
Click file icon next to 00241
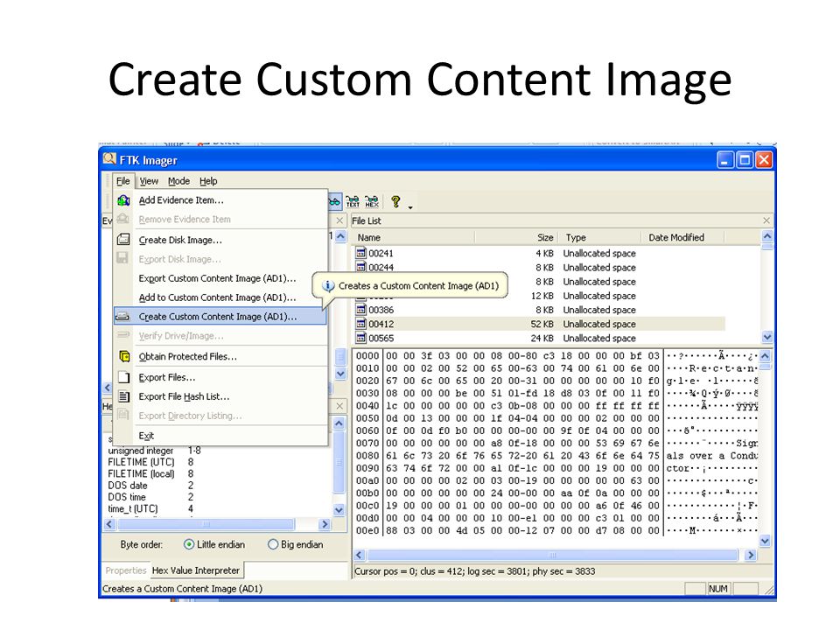(361, 253)
